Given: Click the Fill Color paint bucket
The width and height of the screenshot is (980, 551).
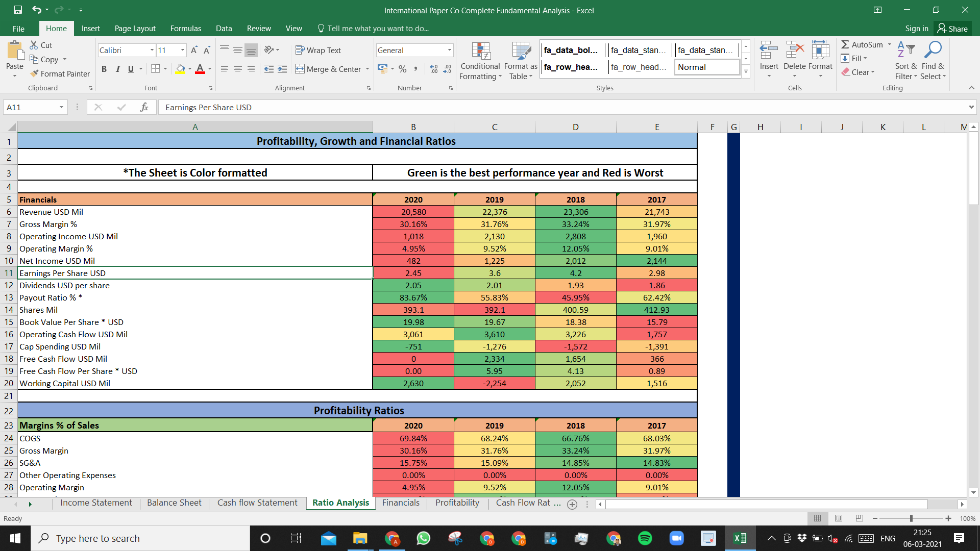Looking at the screenshot, I should coord(180,69).
